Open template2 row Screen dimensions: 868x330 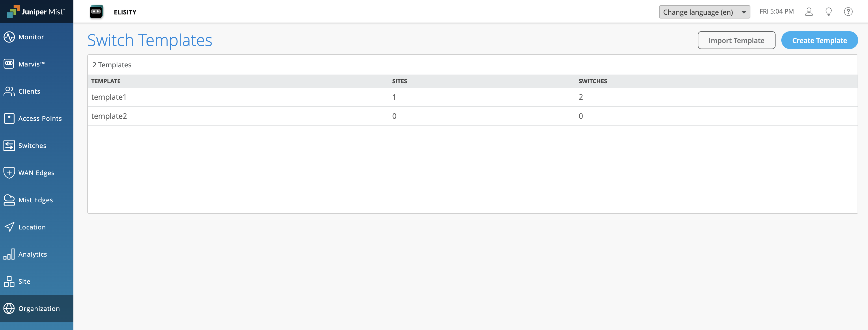(109, 116)
